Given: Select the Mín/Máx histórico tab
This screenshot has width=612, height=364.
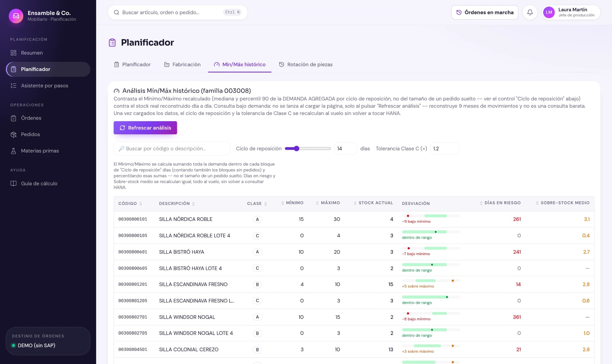Looking at the screenshot, I should click(x=240, y=65).
